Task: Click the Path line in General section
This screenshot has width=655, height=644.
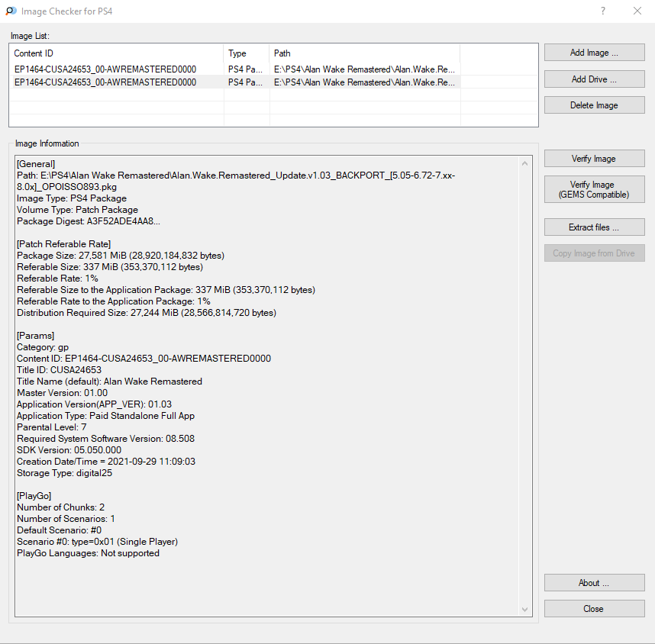Action: (236, 182)
